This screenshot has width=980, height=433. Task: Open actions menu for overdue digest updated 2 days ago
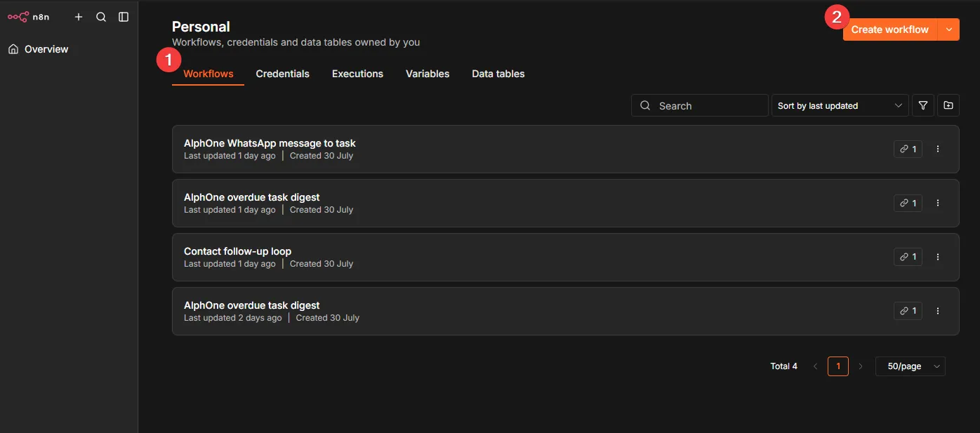coord(938,311)
